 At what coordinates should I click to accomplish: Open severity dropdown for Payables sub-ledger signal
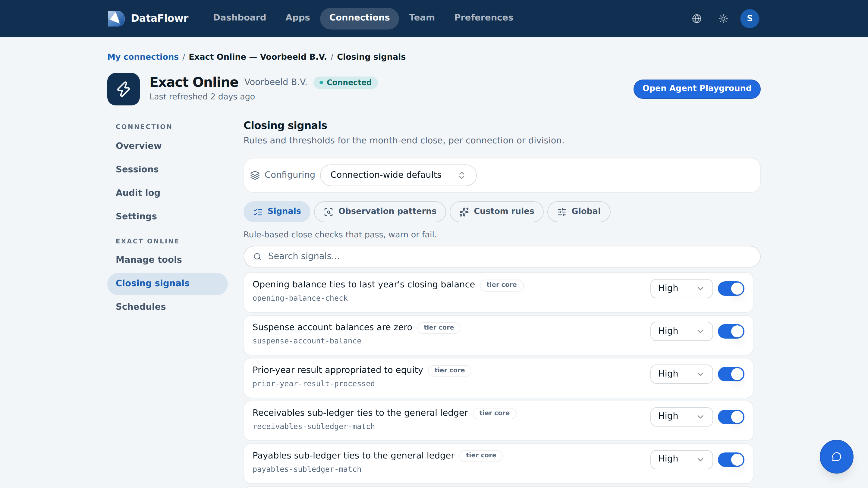[681, 460]
